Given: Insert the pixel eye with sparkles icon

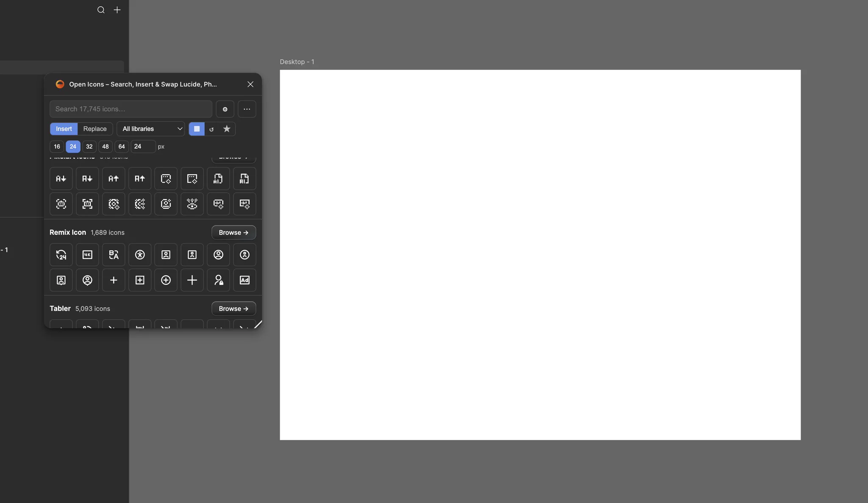Looking at the screenshot, I should point(192,204).
